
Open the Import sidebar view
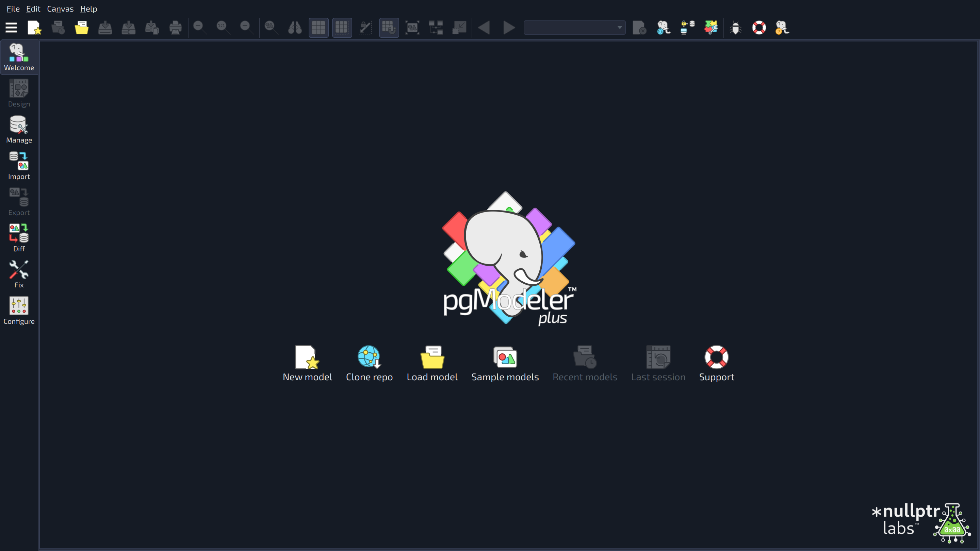[19, 166]
